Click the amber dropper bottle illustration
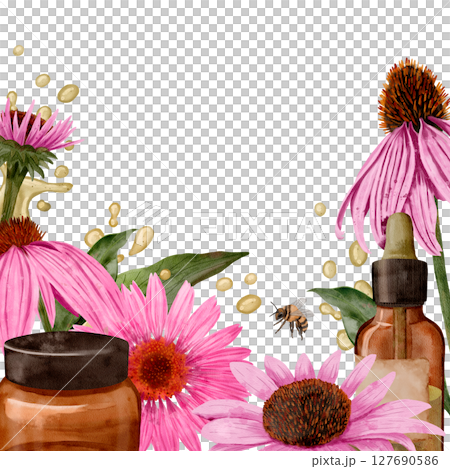The height and width of the screenshot is (469, 450). point(400,332)
